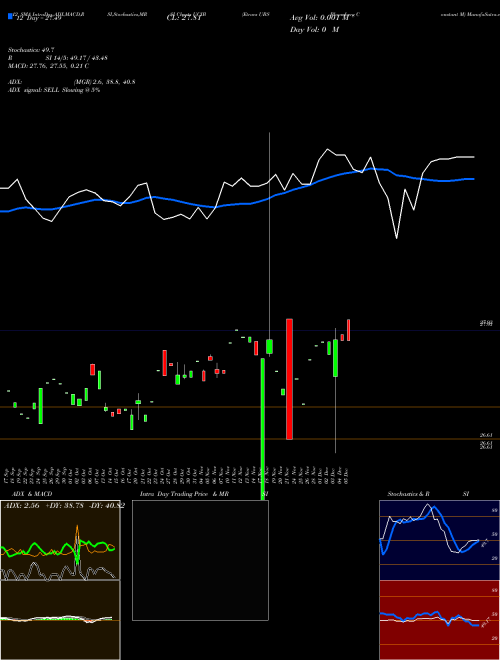Viewport: 500px width, 660px height.
Task: Click the Avg Vol: 0.001 M readout
Action: (319, 19)
